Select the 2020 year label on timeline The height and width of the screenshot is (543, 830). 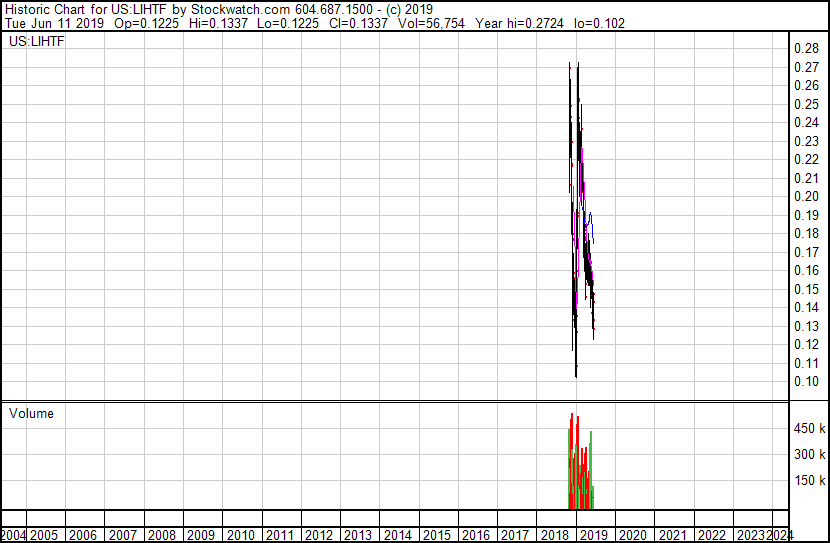pos(633,535)
